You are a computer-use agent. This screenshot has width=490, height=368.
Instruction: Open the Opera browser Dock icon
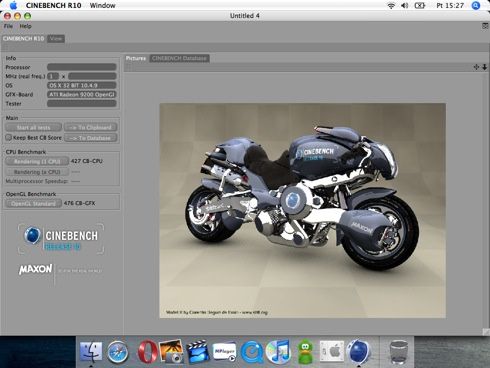click(147, 352)
